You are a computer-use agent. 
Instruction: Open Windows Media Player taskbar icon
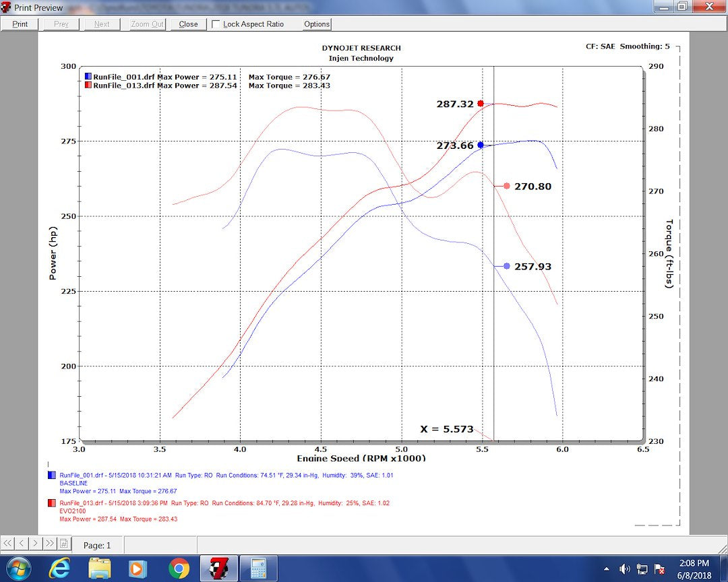click(x=138, y=568)
